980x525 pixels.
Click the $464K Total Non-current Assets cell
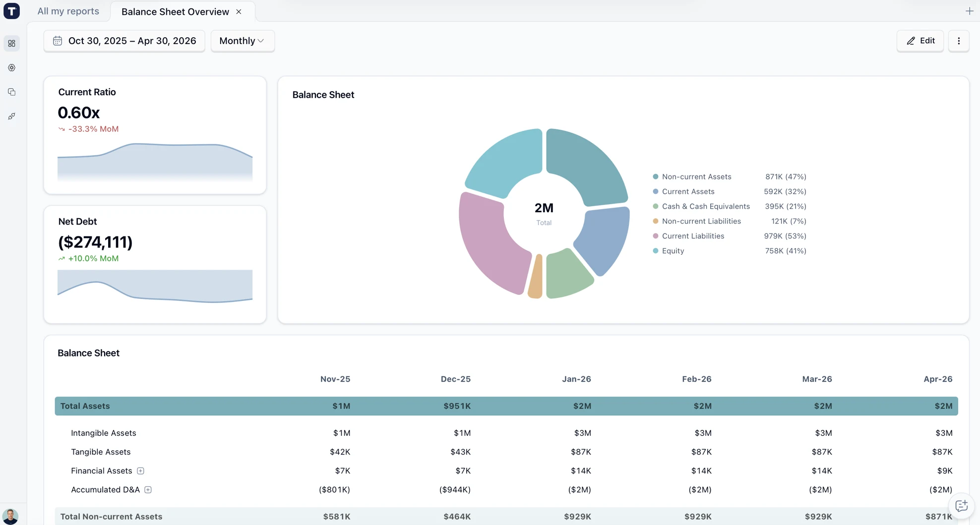point(457,517)
